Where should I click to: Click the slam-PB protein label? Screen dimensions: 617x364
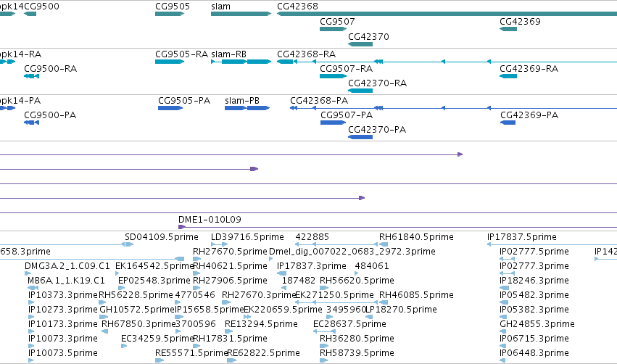242,100
